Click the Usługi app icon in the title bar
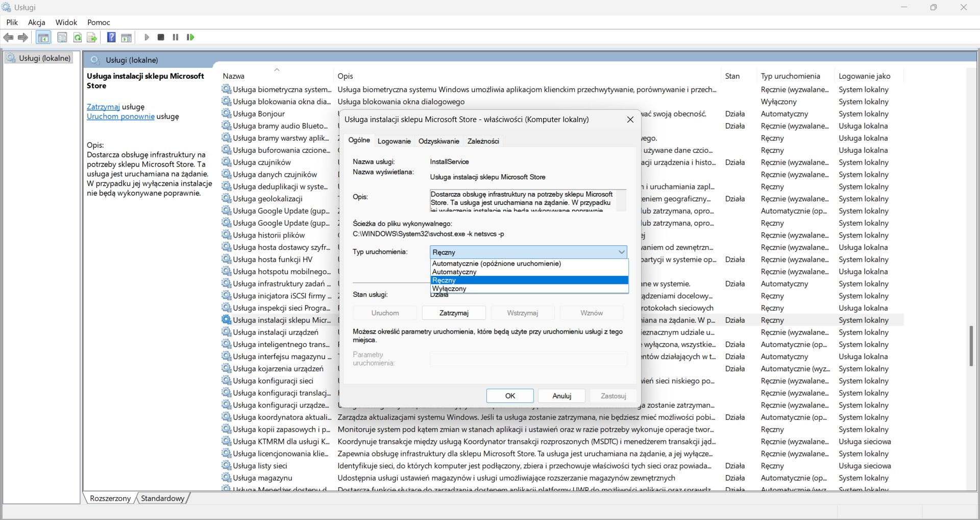This screenshot has height=520, width=980. (x=6, y=7)
